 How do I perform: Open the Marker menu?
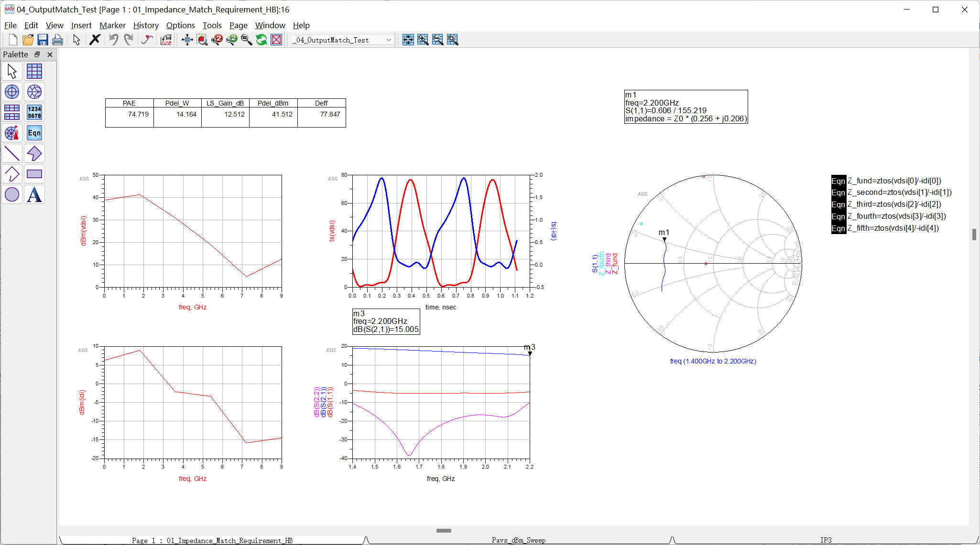pyautogui.click(x=112, y=25)
